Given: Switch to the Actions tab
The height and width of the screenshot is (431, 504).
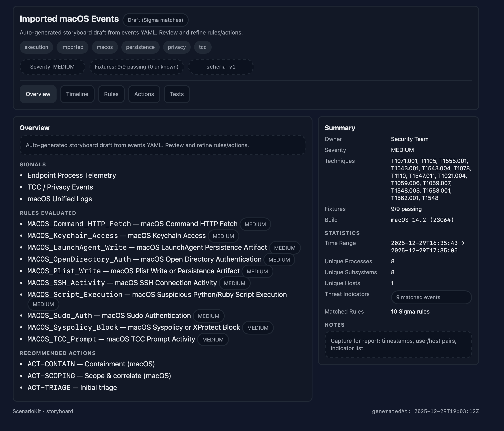Looking at the screenshot, I should [144, 94].
